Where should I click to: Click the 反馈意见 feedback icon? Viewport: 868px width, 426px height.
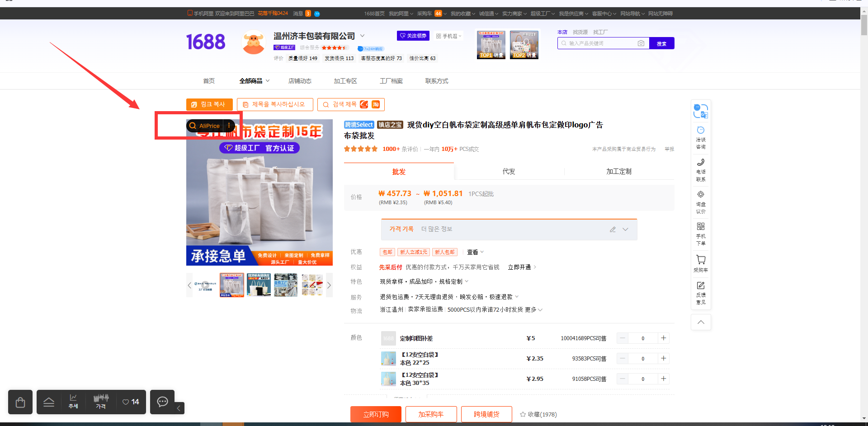(x=701, y=293)
